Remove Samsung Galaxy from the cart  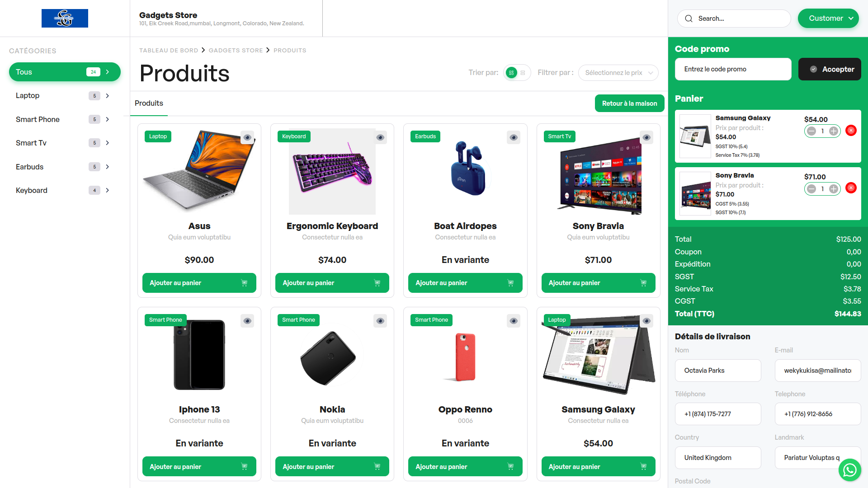pos(851,131)
